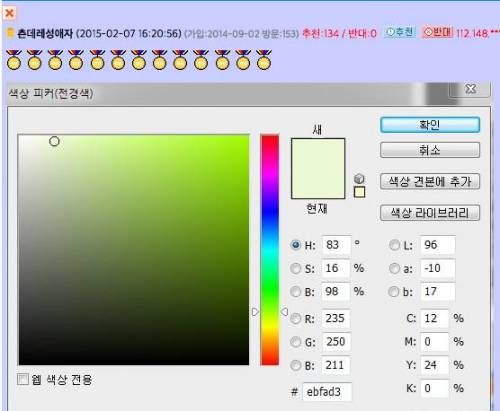Select the HSB brightness B radio button
Viewport: 500px width, 411px height.
point(296,292)
